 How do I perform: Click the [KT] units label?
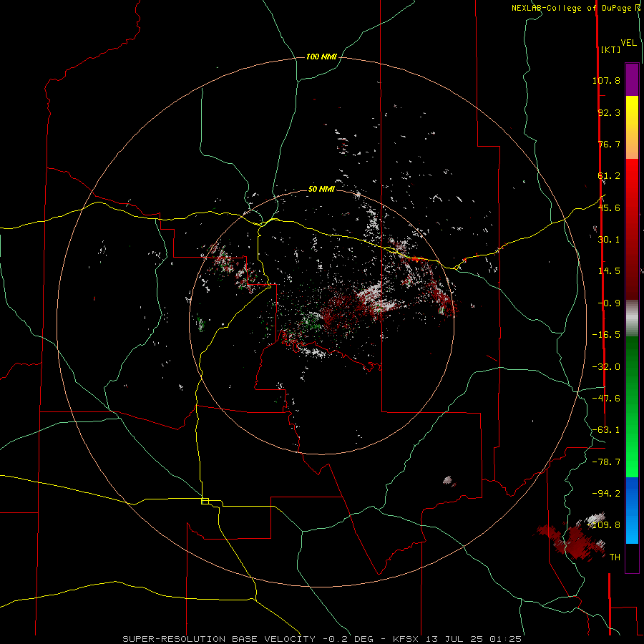(611, 49)
